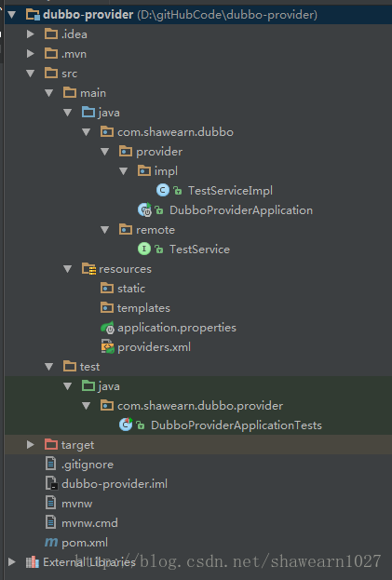Click the green test java root icon

[x=88, y=385]
